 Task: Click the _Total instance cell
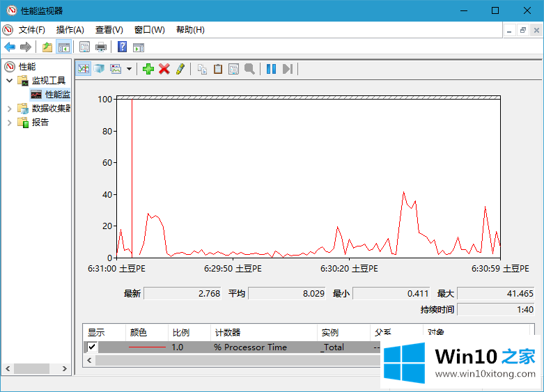[332, 347]
